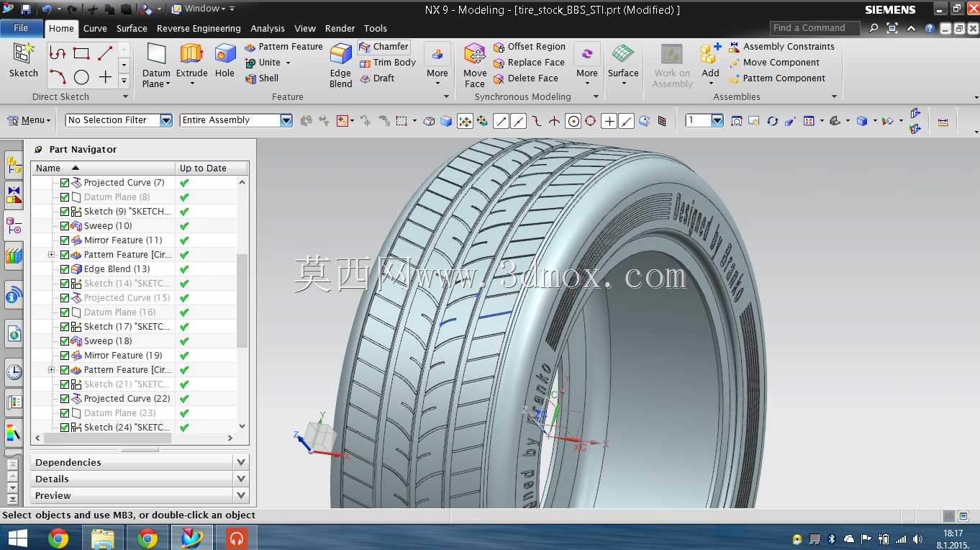Open the Tools tab

click(376, 29)
